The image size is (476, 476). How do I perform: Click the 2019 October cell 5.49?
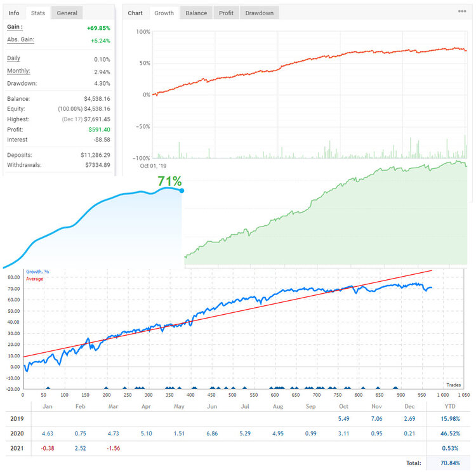tap(343, 419)
